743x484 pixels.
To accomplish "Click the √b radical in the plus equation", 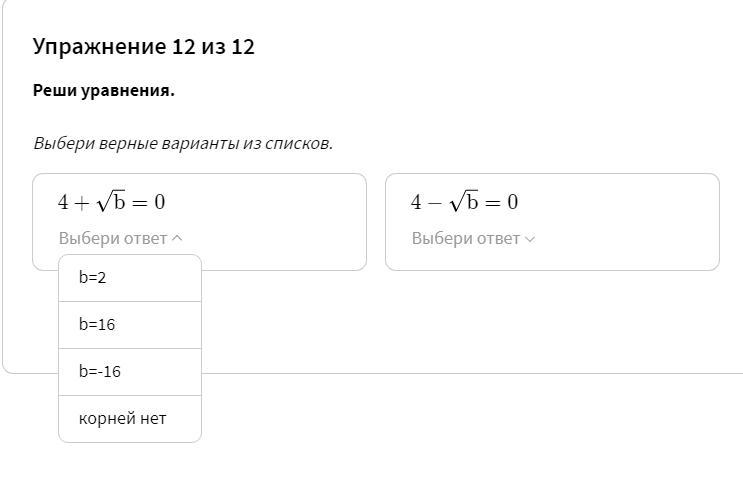I will [111, 201].
